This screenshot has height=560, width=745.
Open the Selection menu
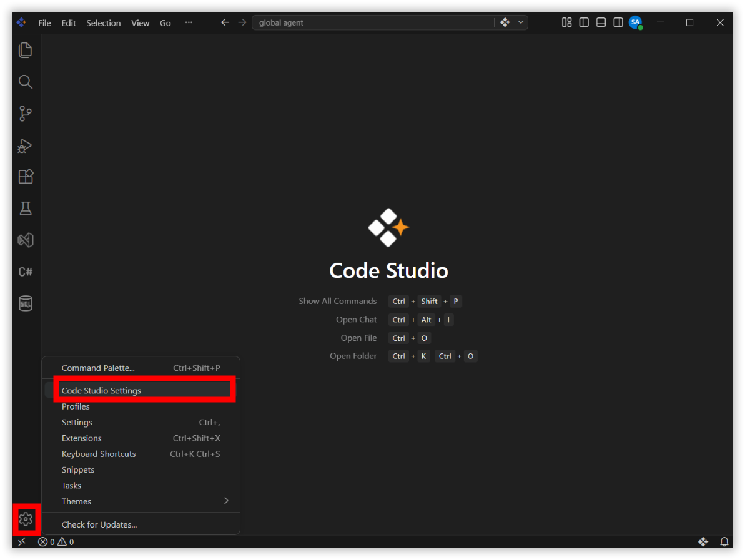click(x=103, y=23)
